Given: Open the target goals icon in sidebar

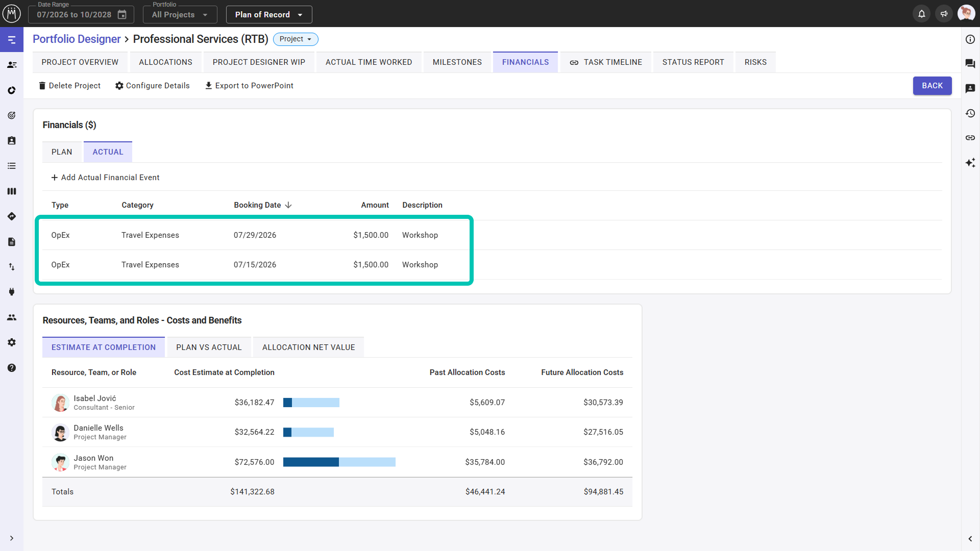Looking at the screenshot, I should [12, 115].
